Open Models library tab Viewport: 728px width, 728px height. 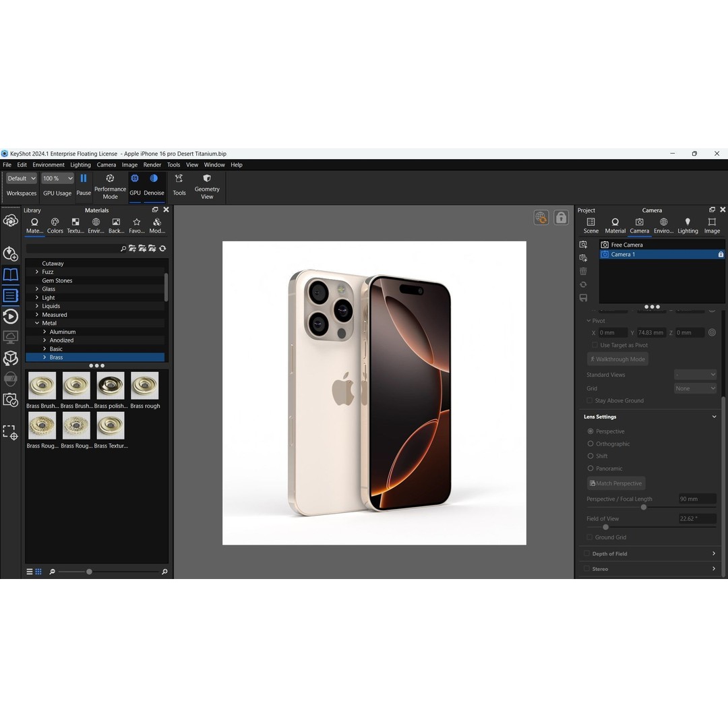click(157, 226)
